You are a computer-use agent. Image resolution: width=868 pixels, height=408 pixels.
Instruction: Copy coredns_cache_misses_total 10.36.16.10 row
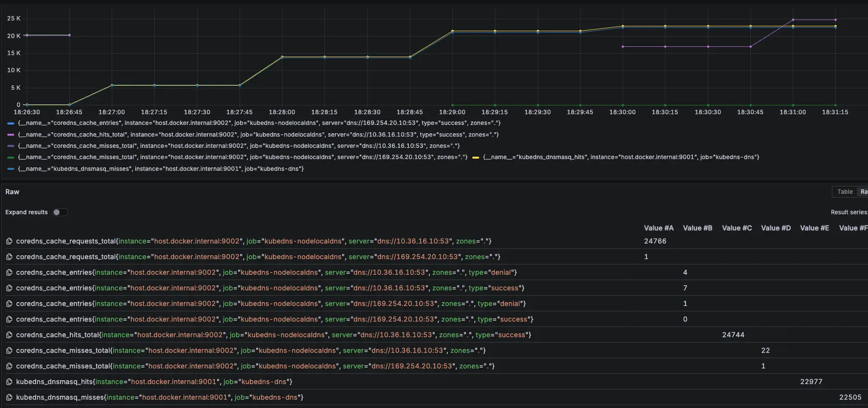(9, 350)
